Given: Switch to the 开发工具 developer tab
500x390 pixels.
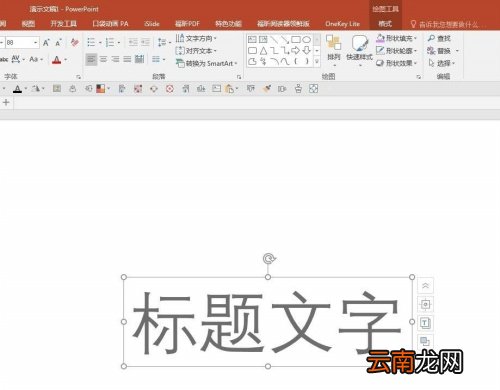Looking at the screenshot, I should pyautogui.click(x=63, y=24).
